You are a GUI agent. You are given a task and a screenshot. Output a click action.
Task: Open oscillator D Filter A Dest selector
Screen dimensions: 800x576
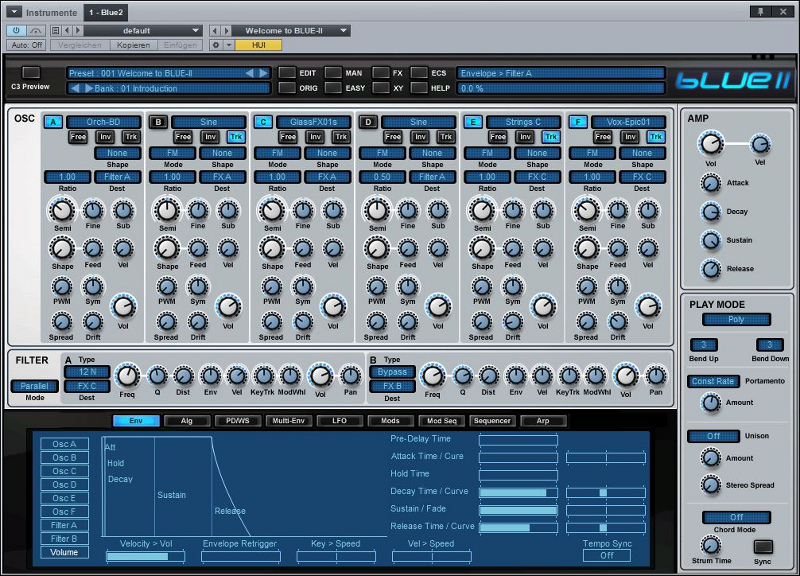click(x=432, y=177)
